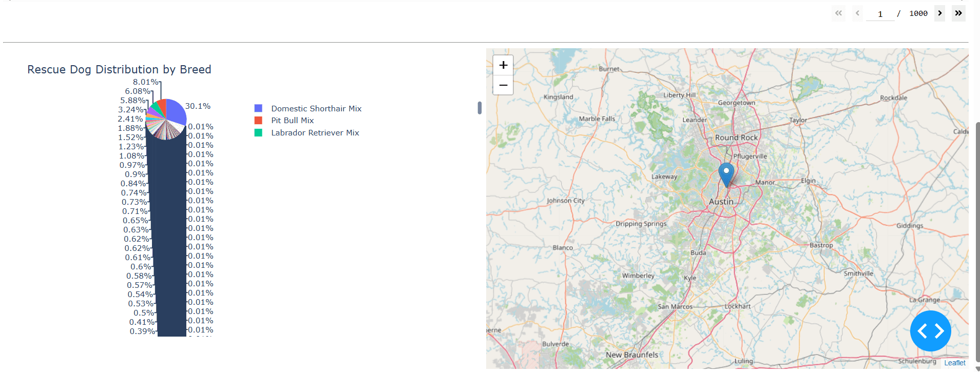Click the Austin city label on map
The image size is (980, 372).
721,202
